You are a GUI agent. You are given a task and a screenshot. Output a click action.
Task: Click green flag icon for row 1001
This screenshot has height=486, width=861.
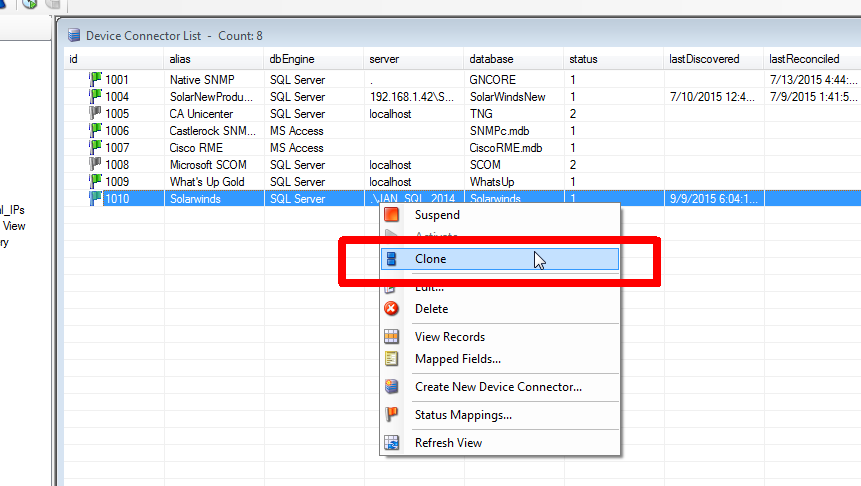click(95, 78)
